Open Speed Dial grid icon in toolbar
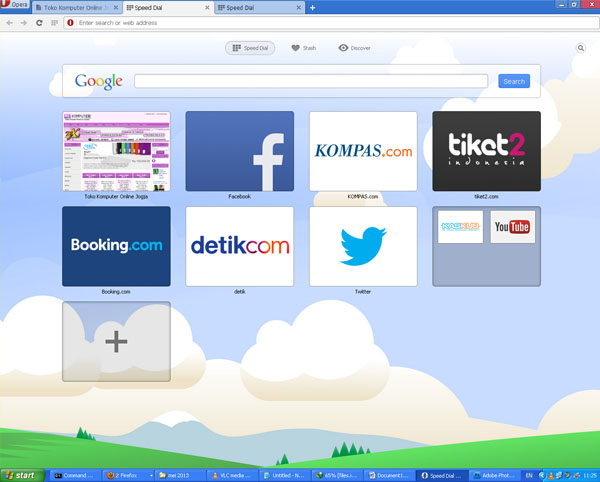The height and width of the screenshot is (482, 600). (x=54, y=23)
